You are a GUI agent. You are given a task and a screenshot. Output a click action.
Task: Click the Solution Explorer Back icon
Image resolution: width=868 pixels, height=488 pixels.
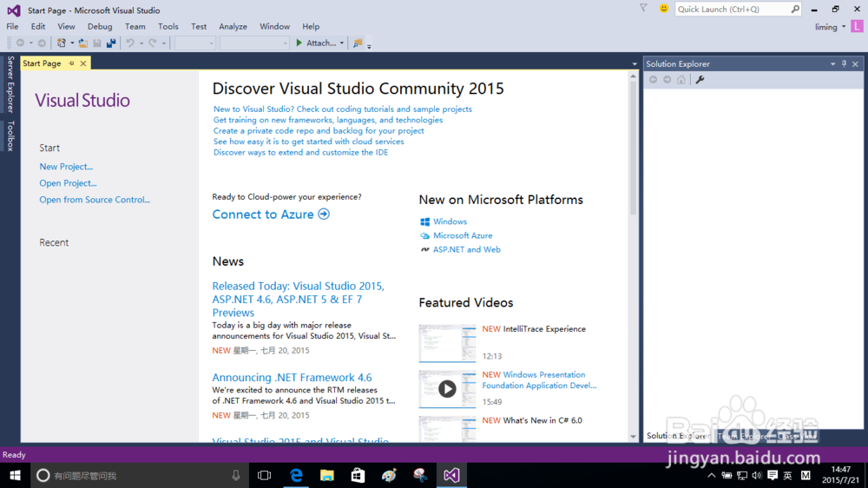point(654,80)
